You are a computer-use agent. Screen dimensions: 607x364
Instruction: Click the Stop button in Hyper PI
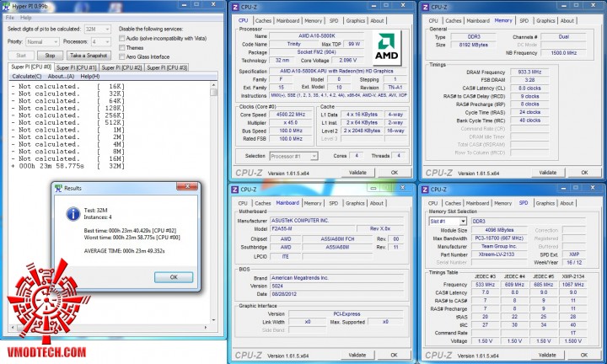tap(50, 56)
